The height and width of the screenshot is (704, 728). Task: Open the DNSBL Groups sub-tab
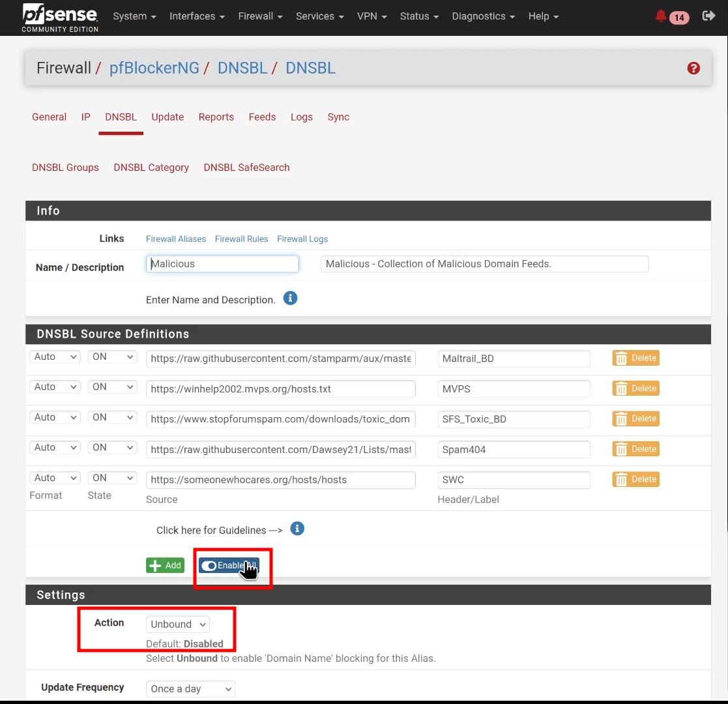tap(65, 168)
